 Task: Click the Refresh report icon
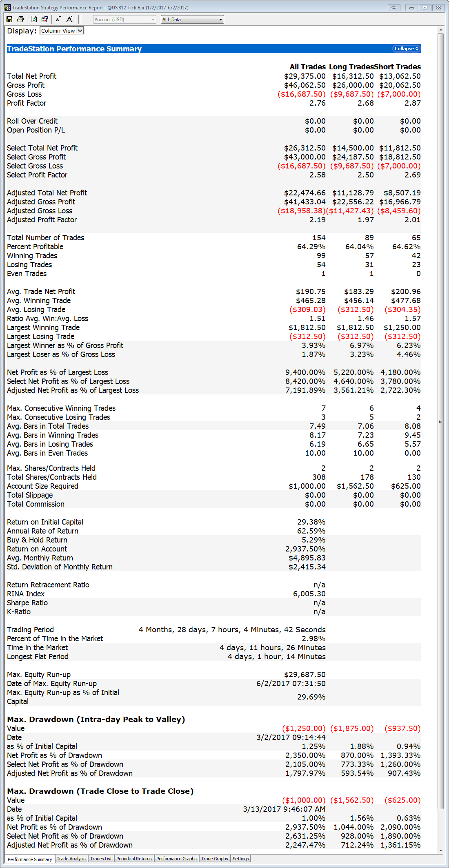tap(34, 19)
